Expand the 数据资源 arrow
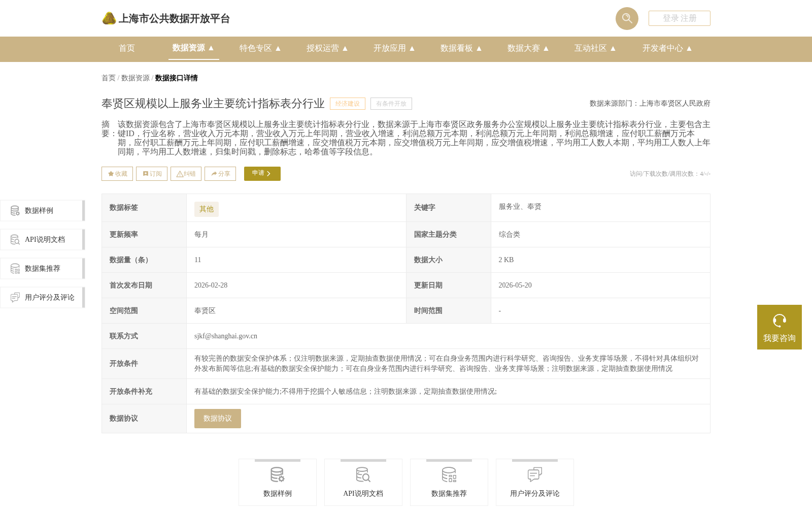The width and height of the screenshot is (812, 508). pos(211,48)
